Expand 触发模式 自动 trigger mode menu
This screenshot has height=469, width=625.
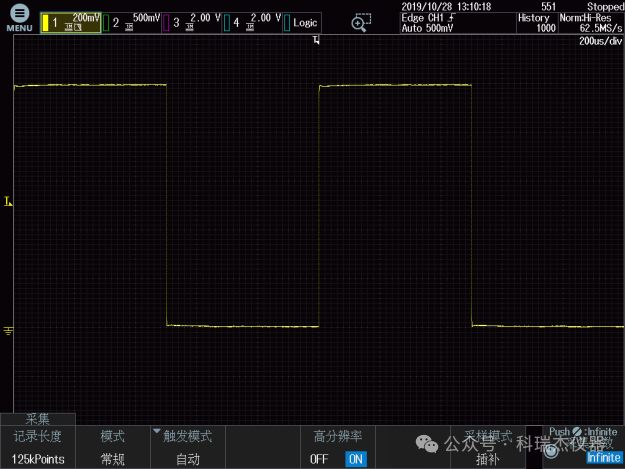188,447
